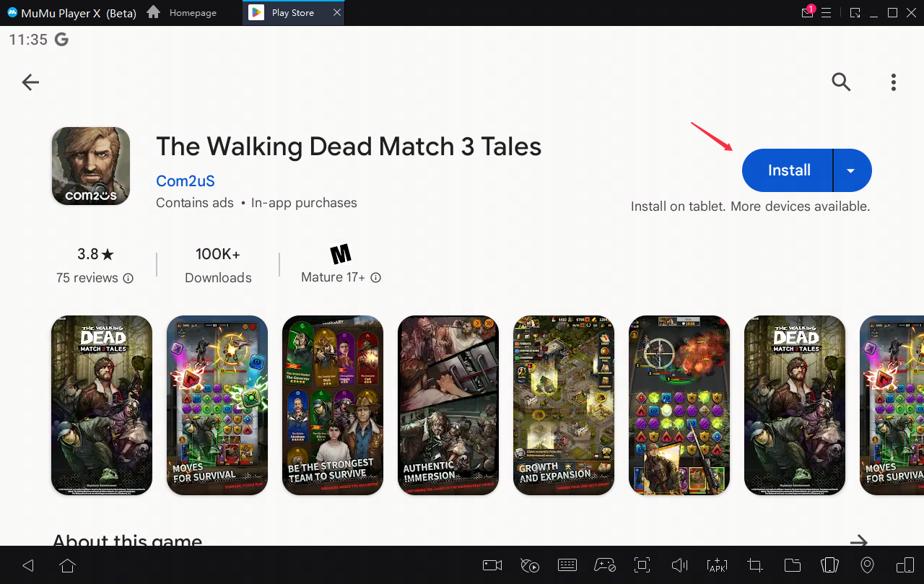This screenshot has height=584, width=924.
Task: Show info for the 75 reviews rating
Action: pyautogui.click(x=128, y=278)
